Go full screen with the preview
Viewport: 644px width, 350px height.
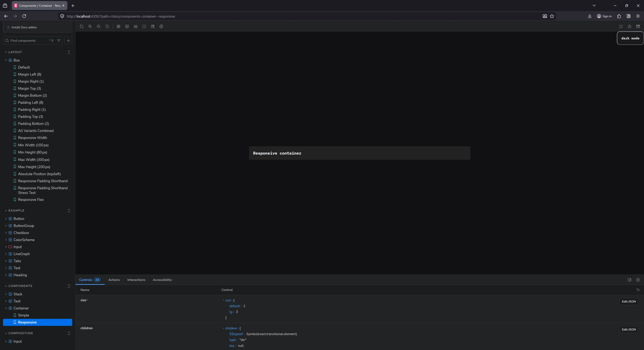point(621,26)
